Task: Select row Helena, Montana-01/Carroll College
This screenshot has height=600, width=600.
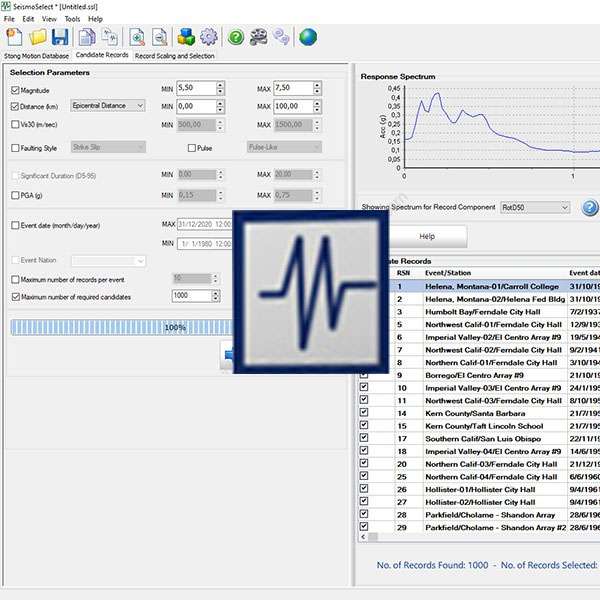Action: 492,287
